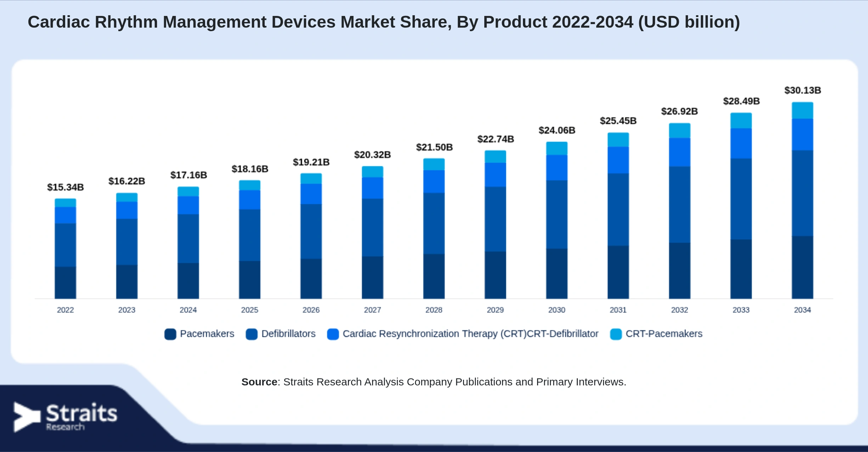Select the $16.22B value label
Image resolution: width=868 pixels, height=452 pixels.
point(127,181)
